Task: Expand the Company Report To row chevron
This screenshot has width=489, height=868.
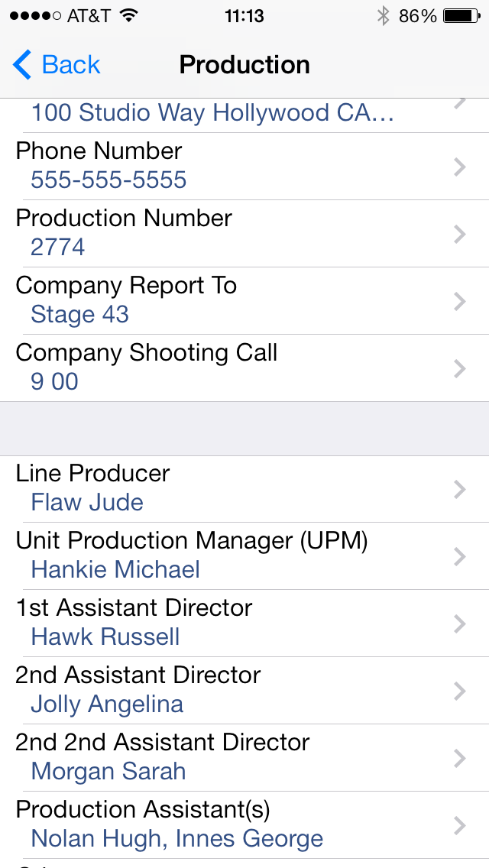Action: point(459,301)
